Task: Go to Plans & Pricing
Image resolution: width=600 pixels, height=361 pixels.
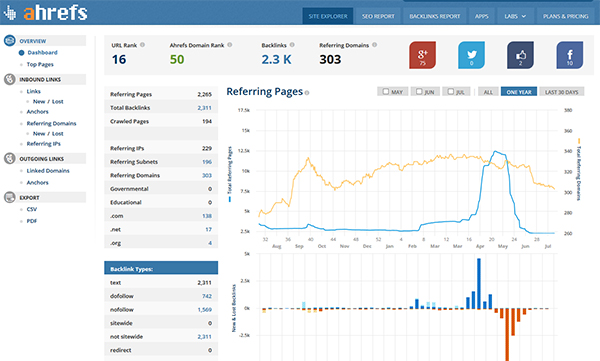Action: click(x=566, y=16)
